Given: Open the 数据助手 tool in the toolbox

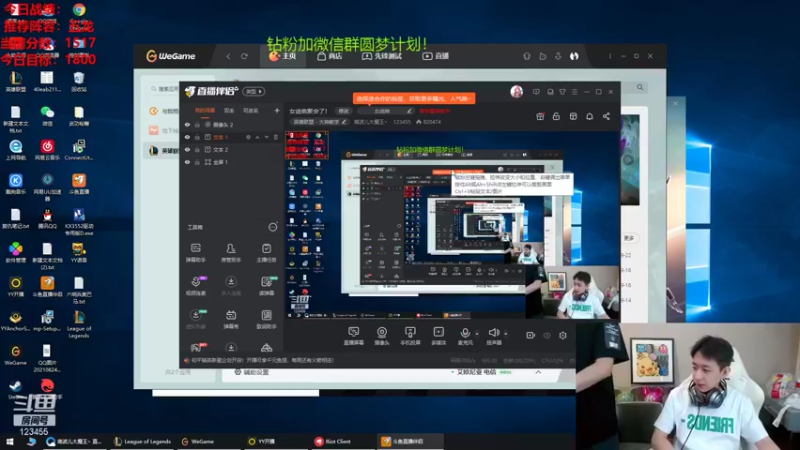Looking at the screenshot, I should coord(266,319).
